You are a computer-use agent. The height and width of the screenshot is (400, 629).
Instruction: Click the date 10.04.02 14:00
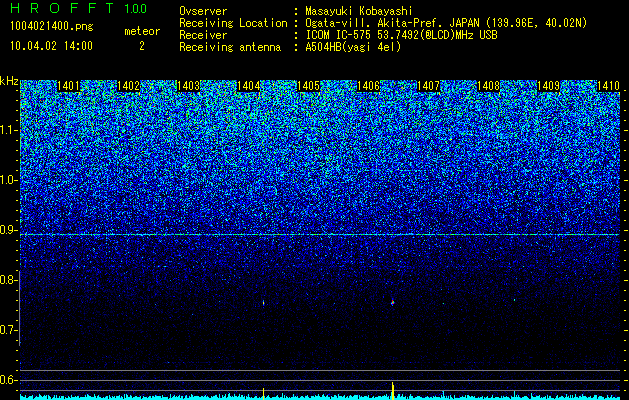pos(51,46)
